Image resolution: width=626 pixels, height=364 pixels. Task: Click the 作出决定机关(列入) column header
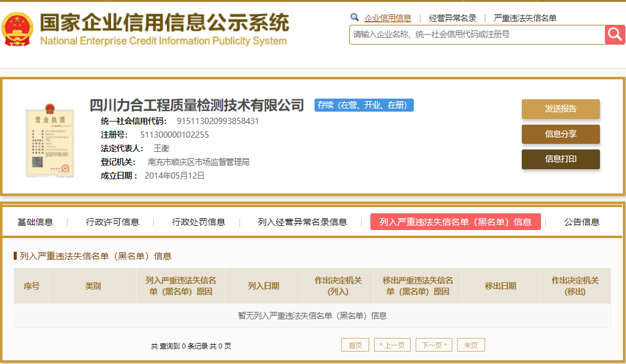click(338, 286)
